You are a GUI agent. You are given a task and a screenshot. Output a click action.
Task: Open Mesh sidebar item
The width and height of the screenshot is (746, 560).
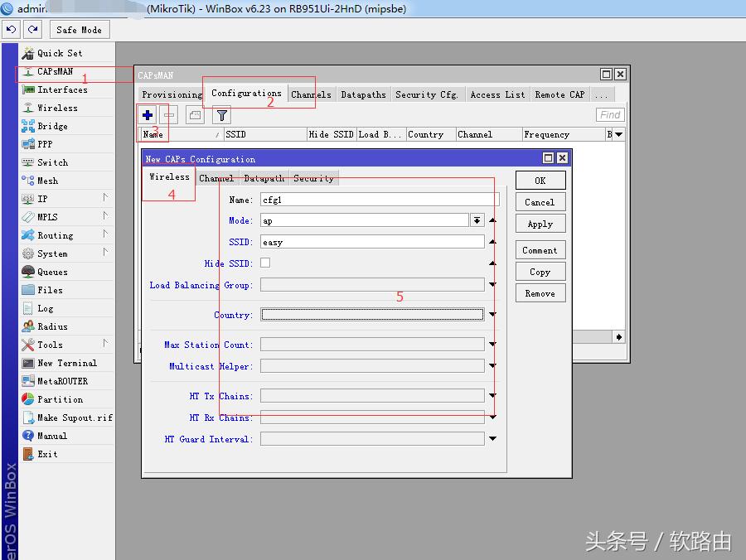(x=67, y=181)
